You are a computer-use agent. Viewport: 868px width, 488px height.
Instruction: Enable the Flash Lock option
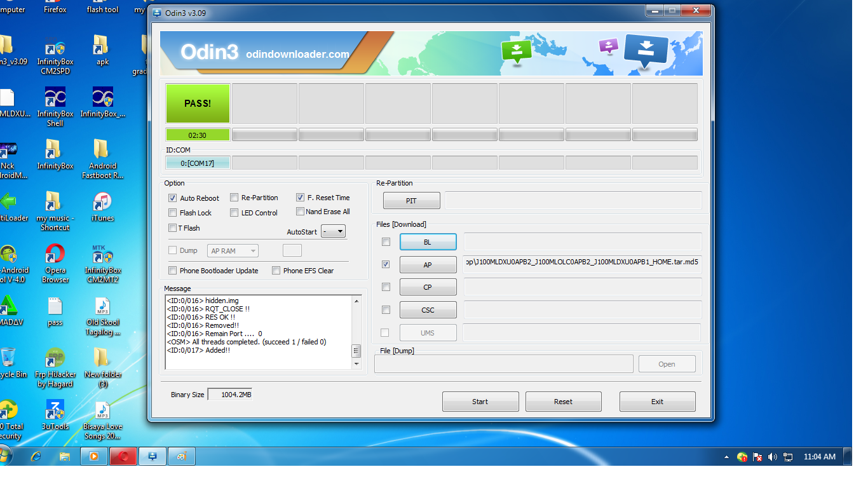(x=173, y=213)
